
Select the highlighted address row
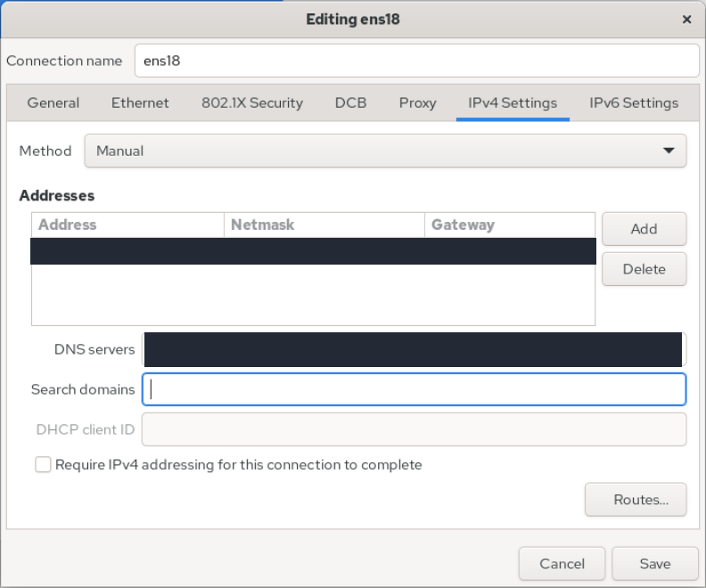(x=314, y=251)
